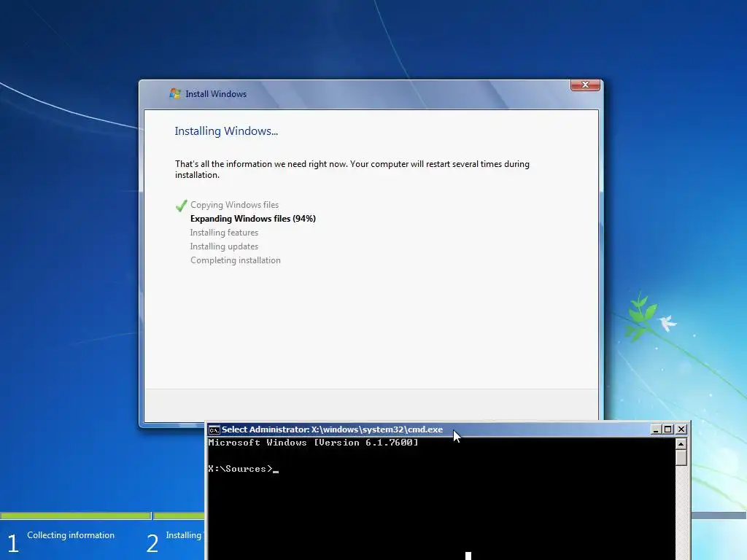This screenshot has height=560, width=747.
Task: Click the command prompt title bar text
Action: (x=332, y=429)
